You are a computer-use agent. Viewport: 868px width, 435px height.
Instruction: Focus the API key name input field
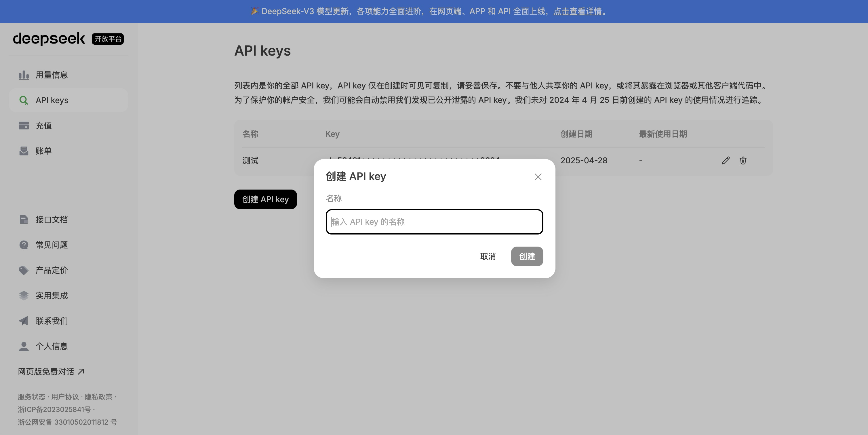tap(434, 222)
